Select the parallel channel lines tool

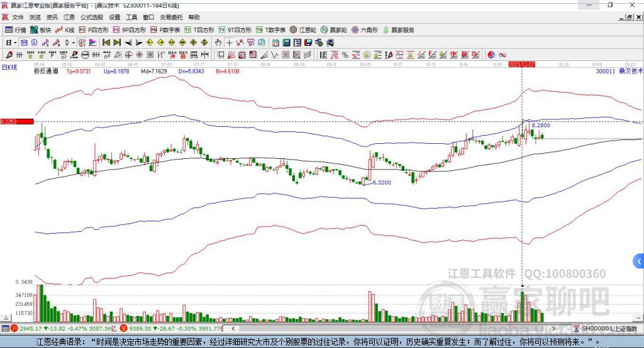pyautogui.click(x=307, y=55)
